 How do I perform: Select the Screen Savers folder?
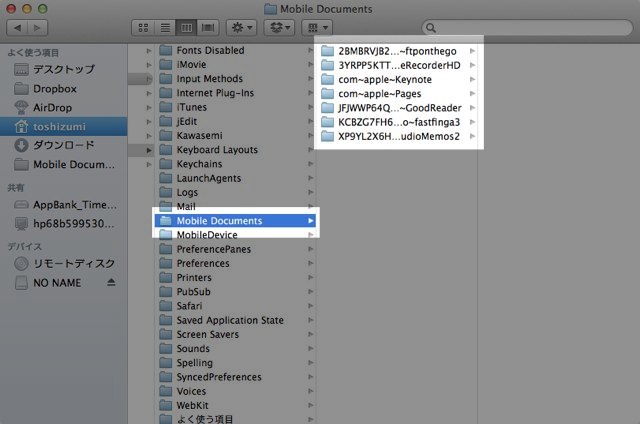click(236, 335)
